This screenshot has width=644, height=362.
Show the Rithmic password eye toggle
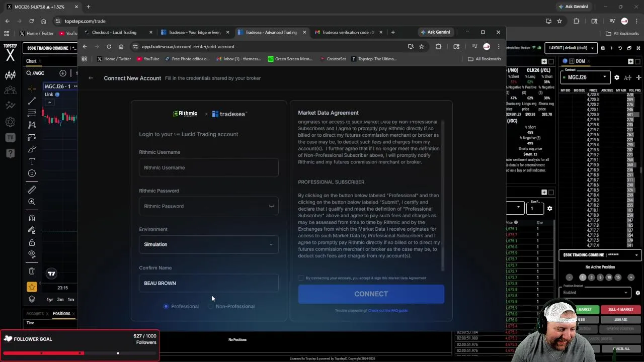(271, 206)
